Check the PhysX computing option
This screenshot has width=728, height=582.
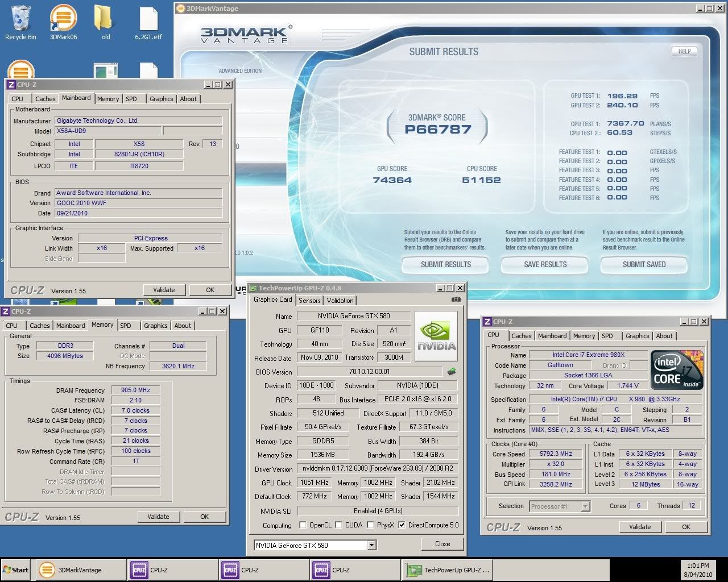(370, 525)
